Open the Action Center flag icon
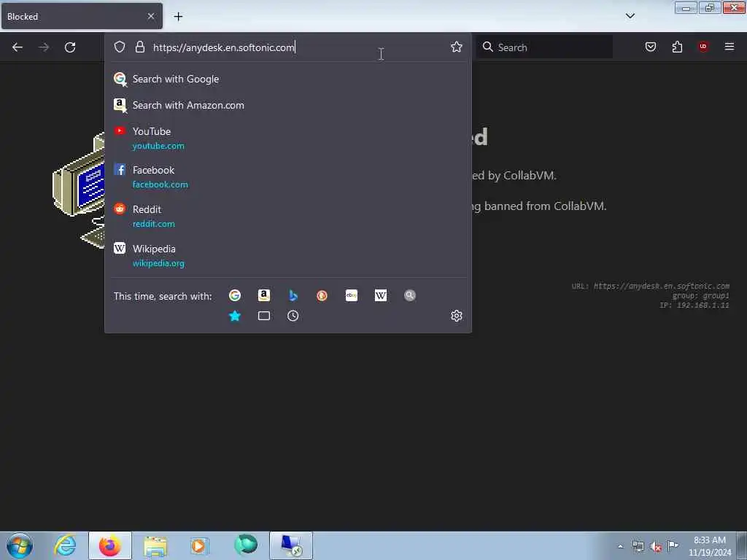Image resolution: width=747 pixels, height=560 pixels. pos(673,545)
